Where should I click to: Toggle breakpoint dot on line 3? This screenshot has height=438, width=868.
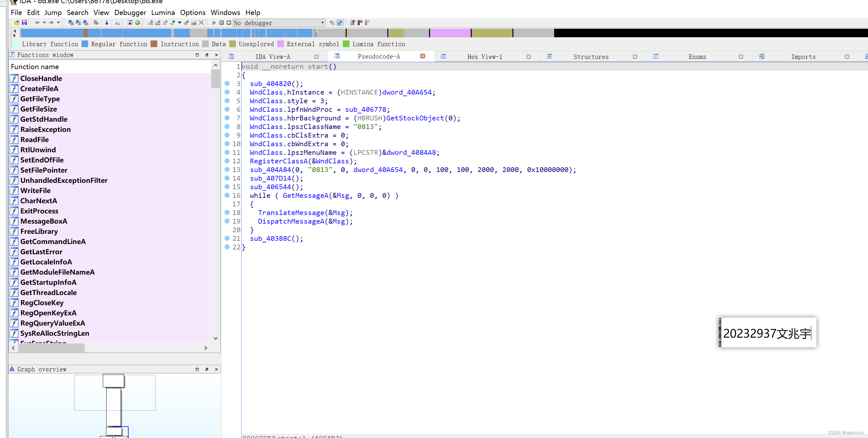click(x=227, y=84)
